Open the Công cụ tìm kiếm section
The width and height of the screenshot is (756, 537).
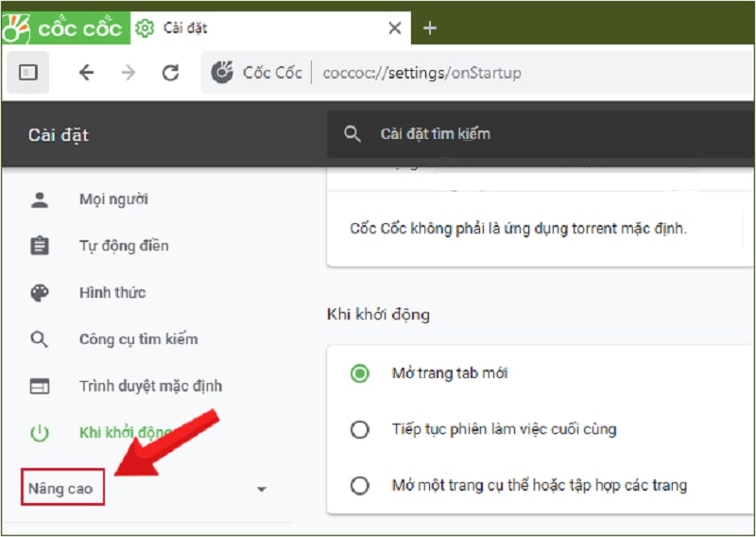(x=138, y=339)
